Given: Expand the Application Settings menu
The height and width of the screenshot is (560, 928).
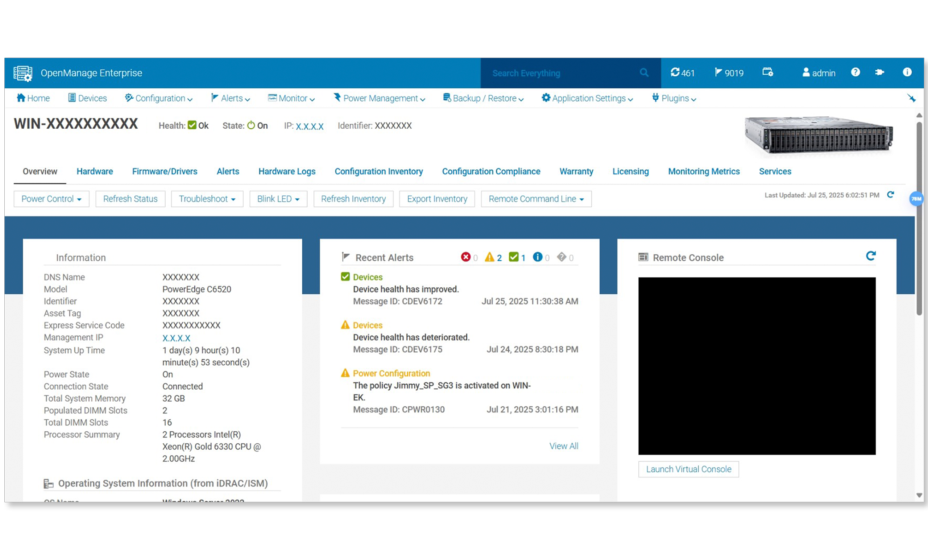Looking at the screenshot, I should (x=587, y=98).
